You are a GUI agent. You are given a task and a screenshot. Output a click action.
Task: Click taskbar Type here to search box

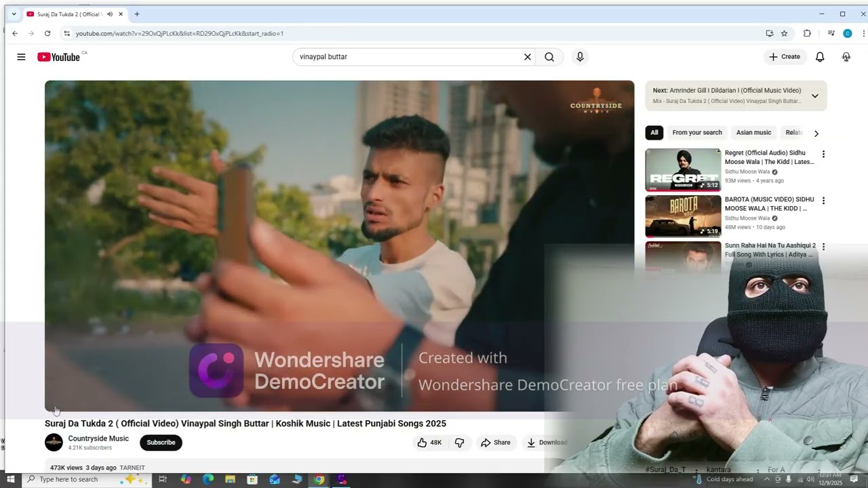pos(85,479)
